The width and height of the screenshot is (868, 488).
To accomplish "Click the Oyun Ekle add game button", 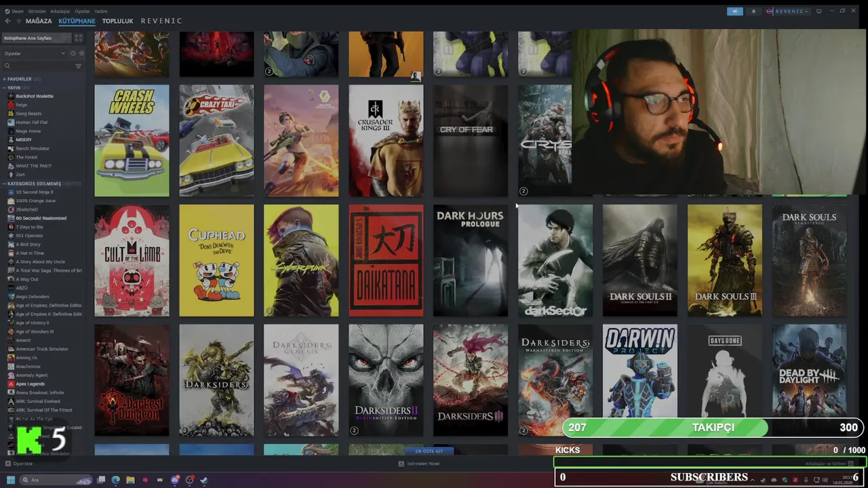I will (x=18, y=464).
